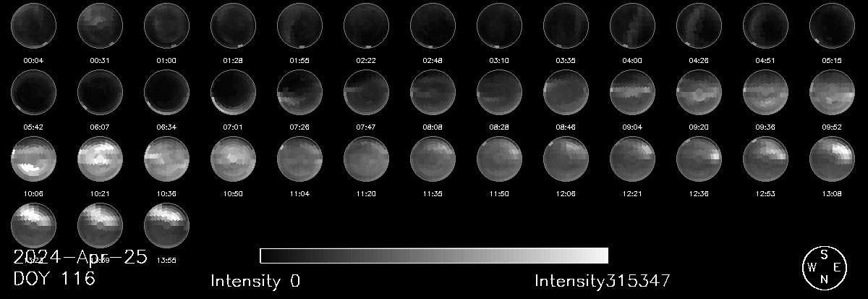868x299 pixels.
Task: Select the globe image at 00:04
Action: (x=33, y=26)
